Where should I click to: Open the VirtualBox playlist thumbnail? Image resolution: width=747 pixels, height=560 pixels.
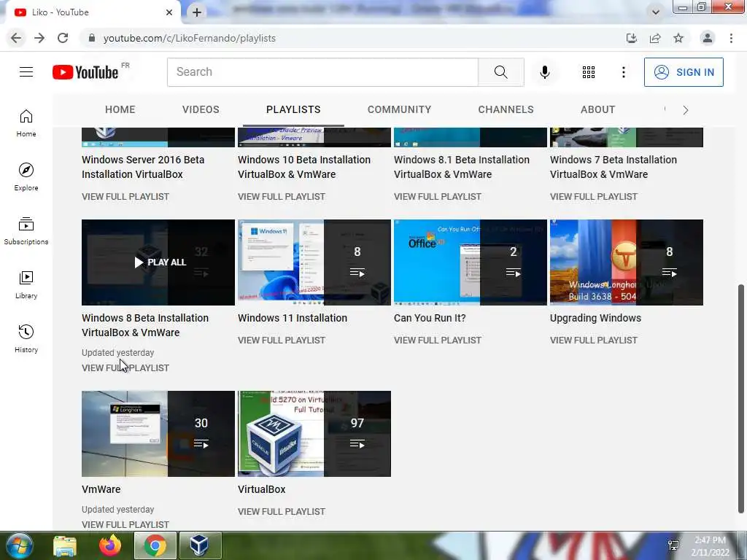(314, 434)
